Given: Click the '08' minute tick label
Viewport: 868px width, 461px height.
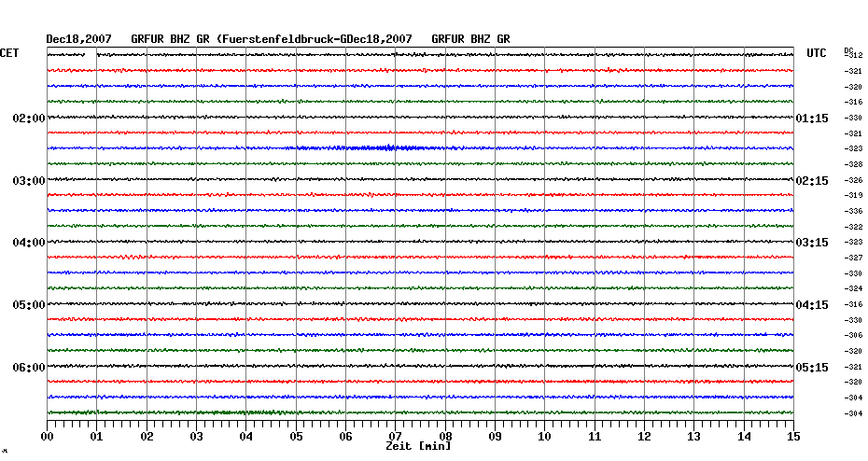Looking at the screenshot, I should pyautogui.click(x=445, y=436).
